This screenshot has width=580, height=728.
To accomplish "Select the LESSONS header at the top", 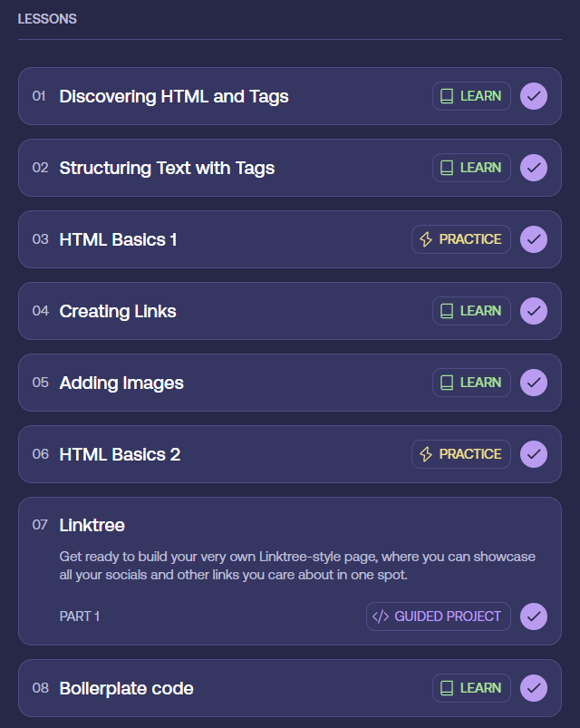I will coord(47,18).
